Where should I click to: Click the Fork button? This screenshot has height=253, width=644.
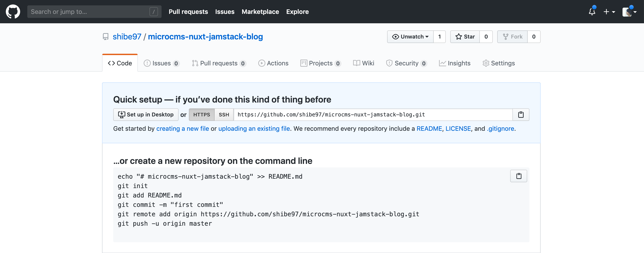tap(512, 37)
